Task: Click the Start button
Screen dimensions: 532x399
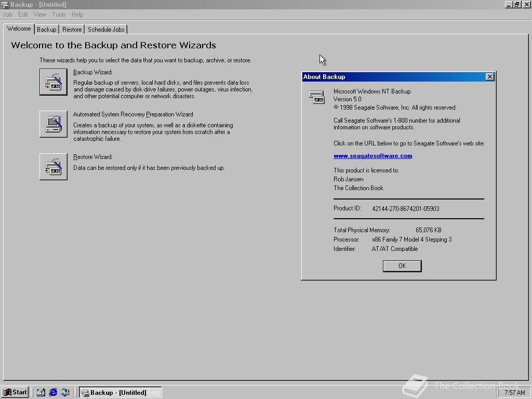Action: 15,392
